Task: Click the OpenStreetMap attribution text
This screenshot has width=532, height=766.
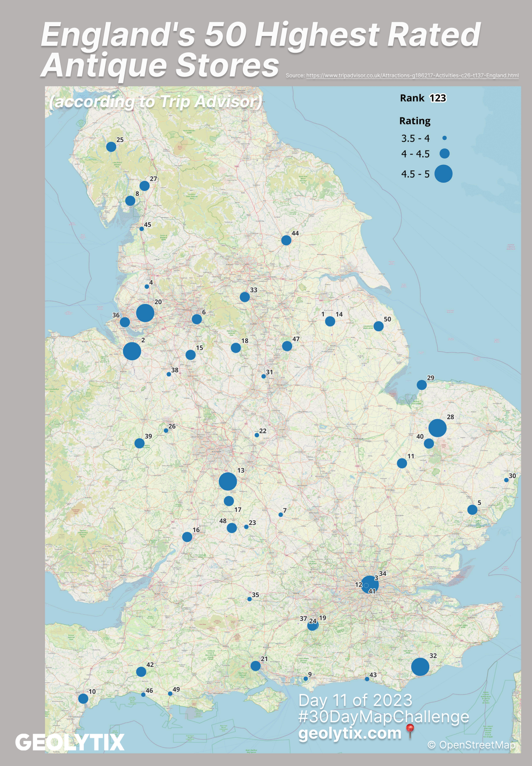Action: (x=471, y=745)
